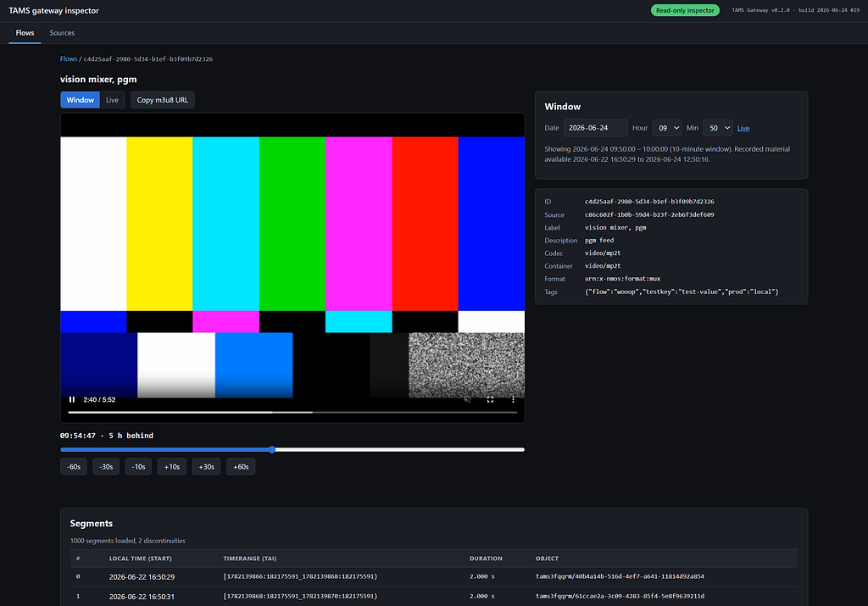Image resolution: width=868 pixels, height=606 pixels.
Task: Click segment 0 local time 16:50:29
Action: coord(142,577)
